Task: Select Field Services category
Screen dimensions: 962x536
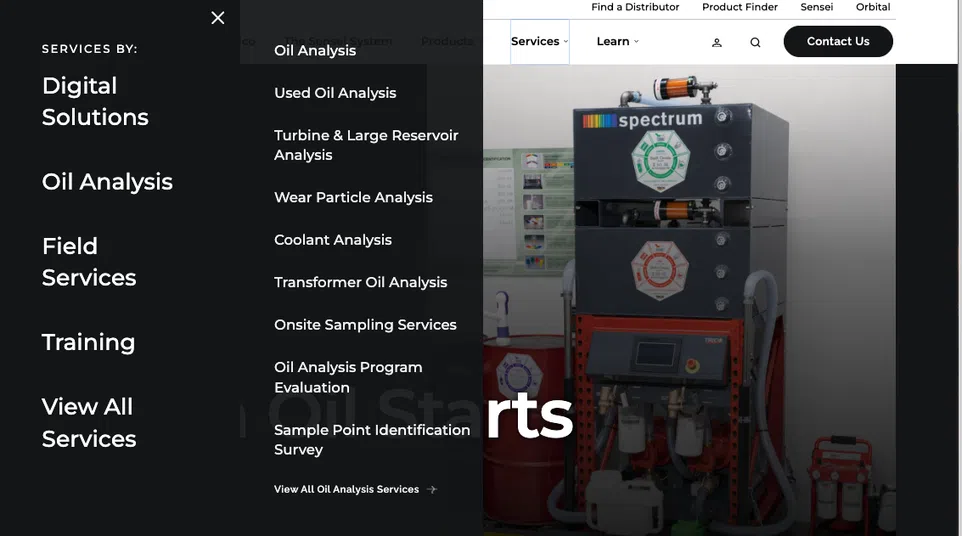Action: pos(89,262)
